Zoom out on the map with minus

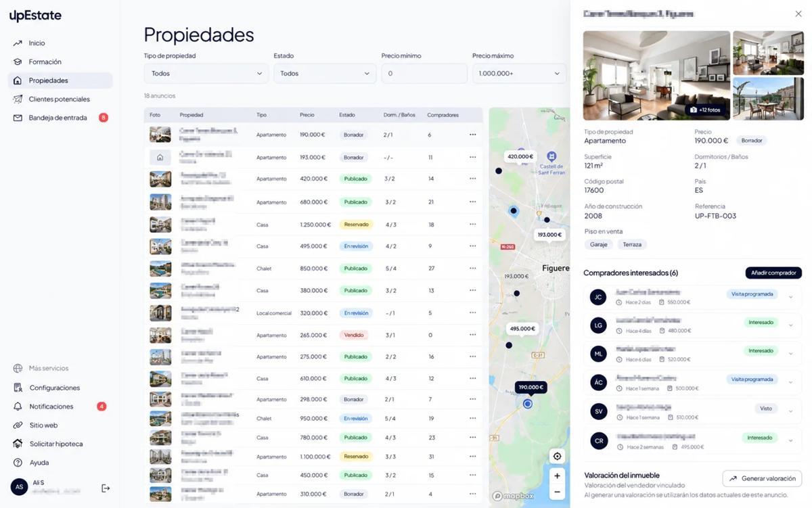[557, 492]
